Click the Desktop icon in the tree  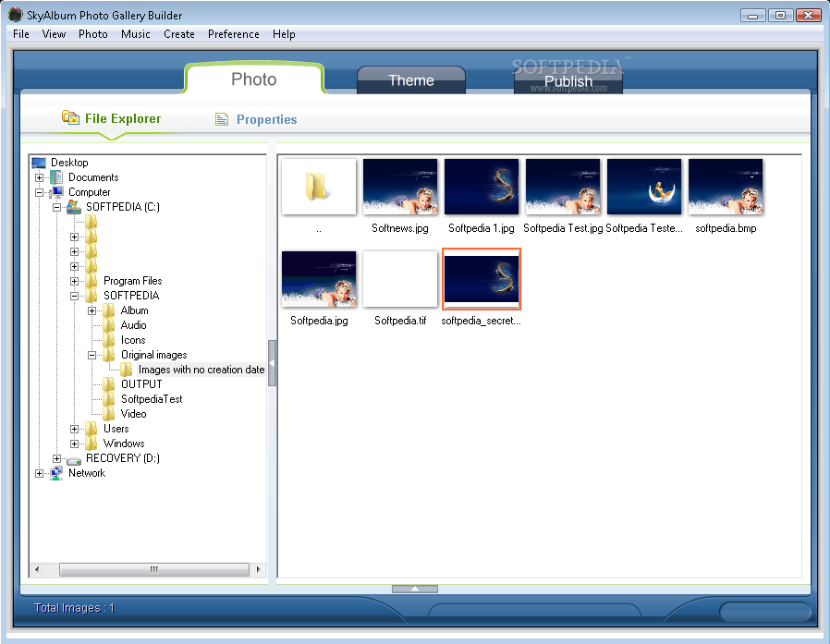(x=39, y=163)
